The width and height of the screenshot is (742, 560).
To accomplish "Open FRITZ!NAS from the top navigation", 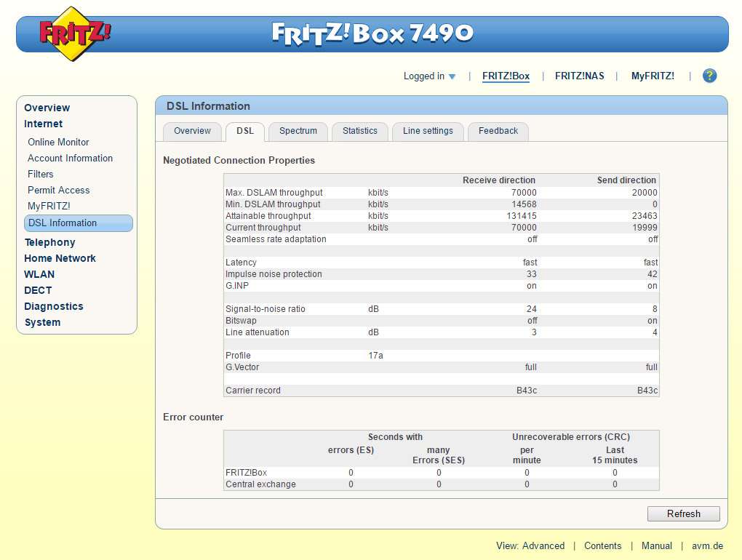I will 579,76.
